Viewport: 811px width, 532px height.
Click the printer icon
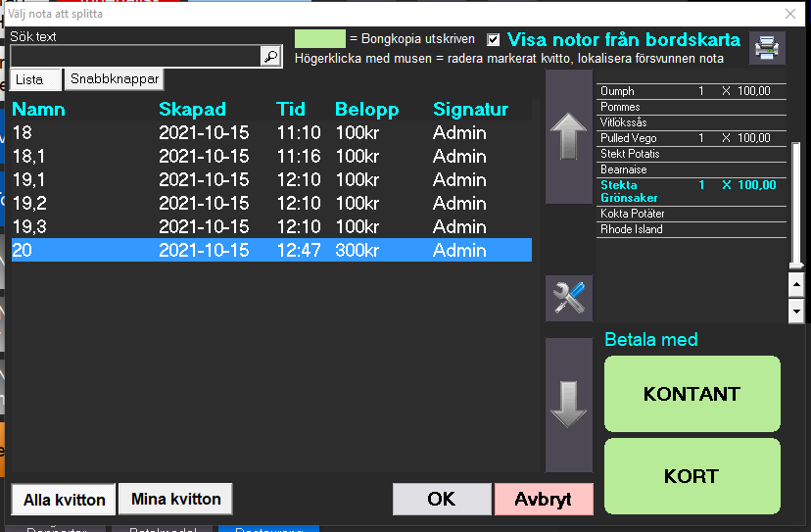(767, 48)
